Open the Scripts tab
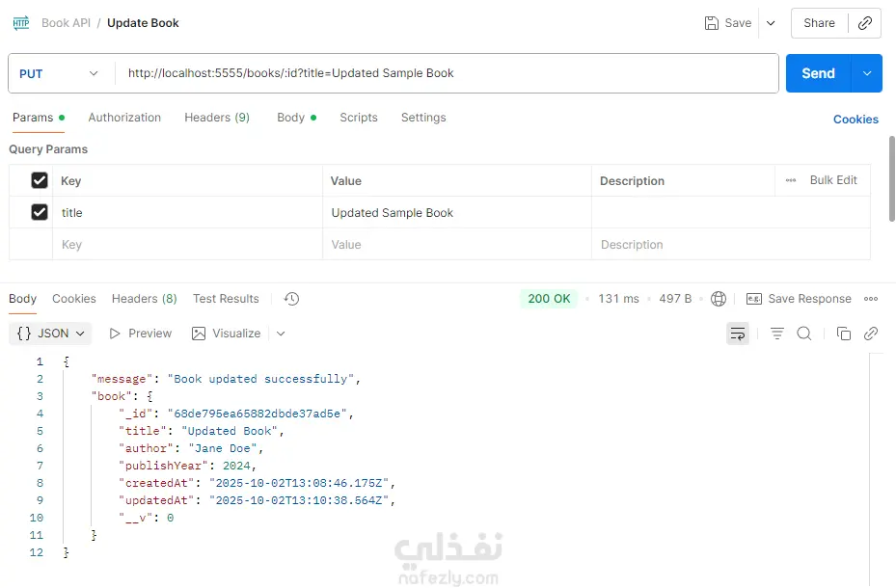The height and width of the screenshot is (588, 896). pos(358,117)
